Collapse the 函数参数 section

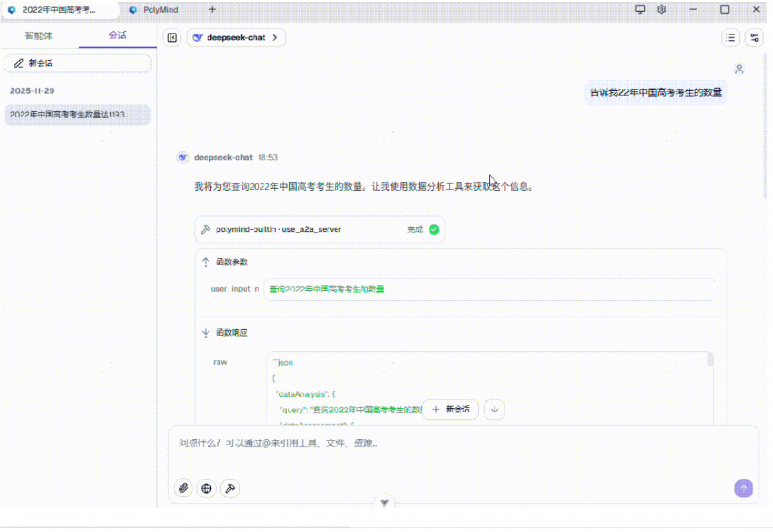(x=225, y=262)
